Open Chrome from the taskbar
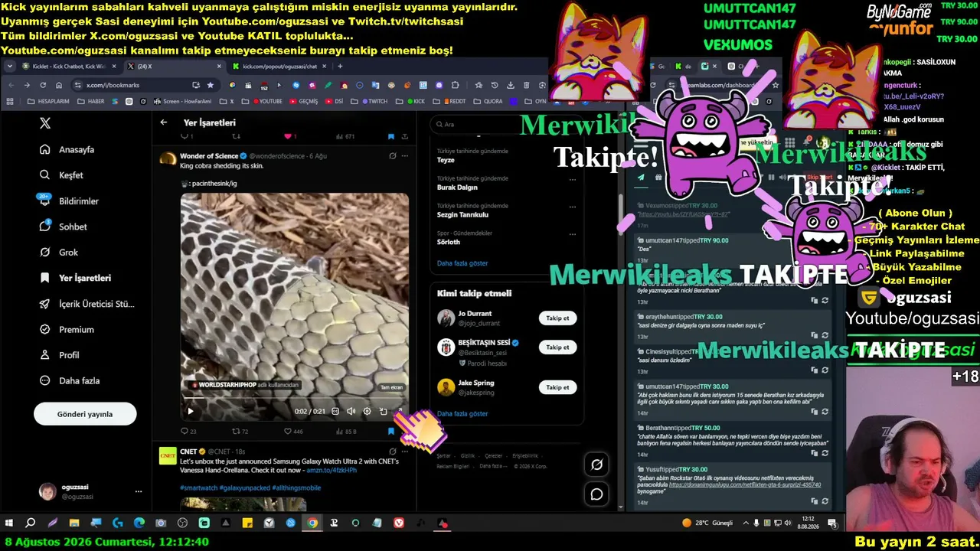The height and width of the screenshot is (551, 980). coord(312,523)
